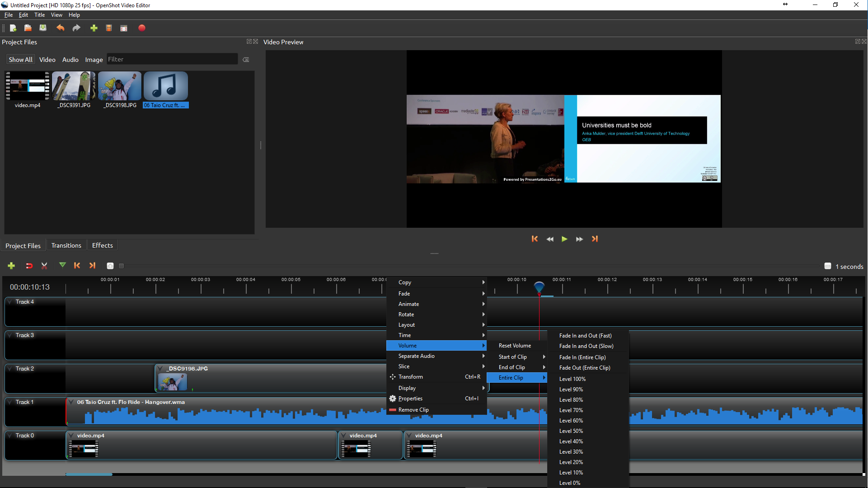This screenshot has width=868, height=488.
Task: Click the Jump to Start playback icon
Action: click(x=534, y=238)
